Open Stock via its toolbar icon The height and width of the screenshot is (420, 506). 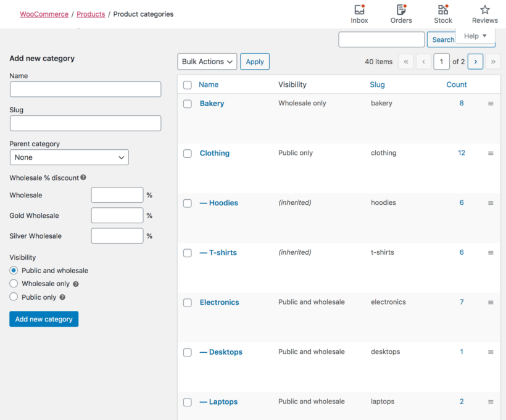(442, 11)
